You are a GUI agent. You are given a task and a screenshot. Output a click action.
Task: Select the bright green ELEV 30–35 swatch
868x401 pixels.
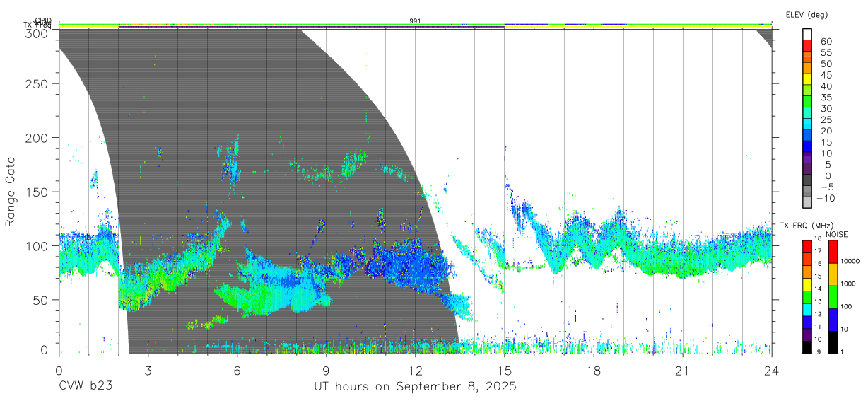(x=807, y=102)
